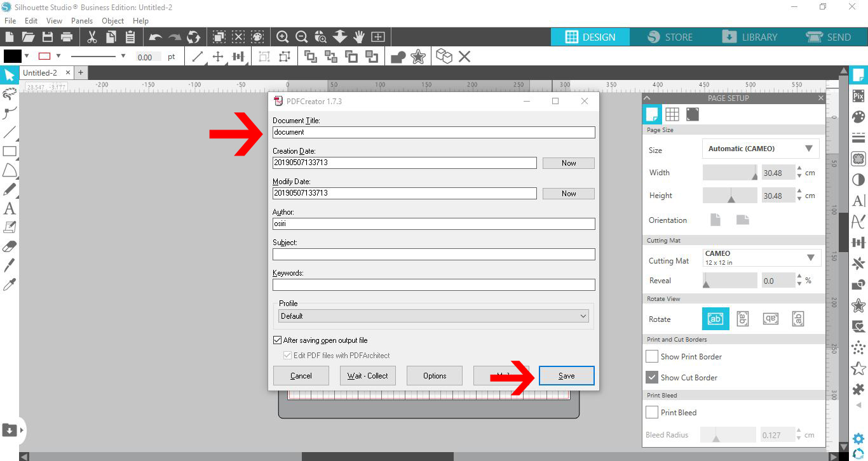Click the Save button in PDFCreator
This screenshot has height=461, width=868.
(567, 375)
